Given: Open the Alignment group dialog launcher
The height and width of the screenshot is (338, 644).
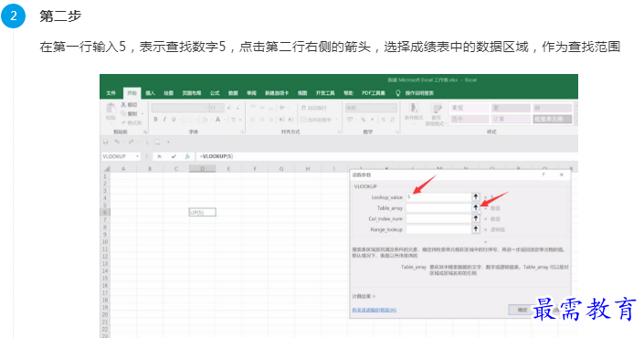Looking at the screenshot, I should click(339, 132).
